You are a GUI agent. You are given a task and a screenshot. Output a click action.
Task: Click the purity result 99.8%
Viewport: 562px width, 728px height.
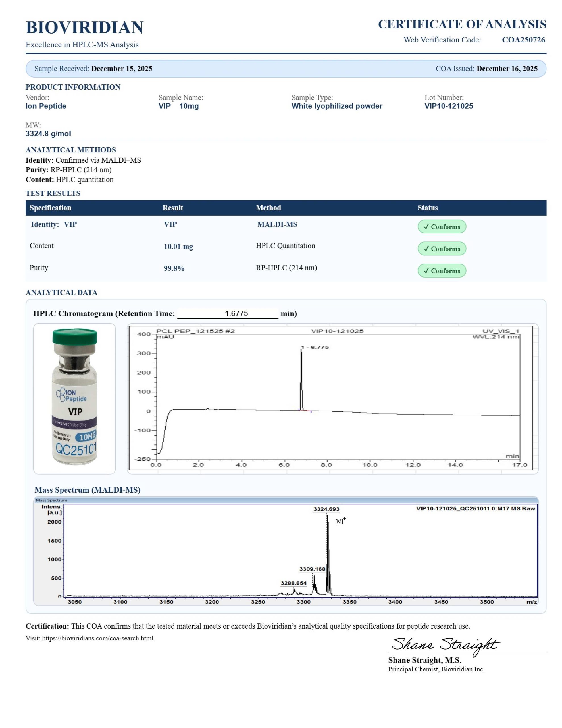174,268
